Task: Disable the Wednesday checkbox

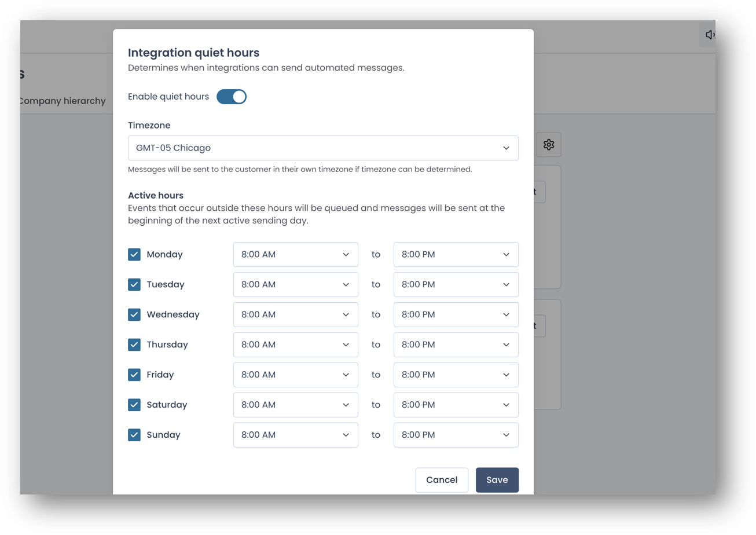Action: [133, 314]
